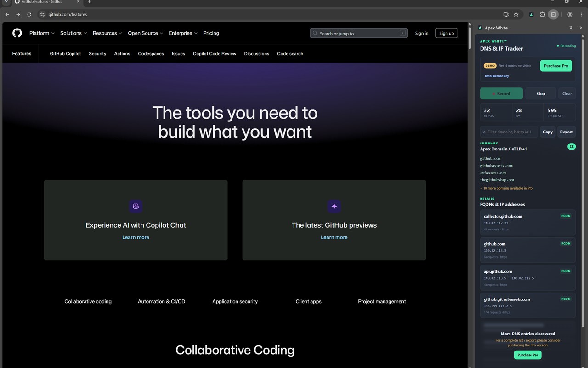The image size is (588, 368).
Task: Open the Extensions puzzle icon
Action: point(543,14)
